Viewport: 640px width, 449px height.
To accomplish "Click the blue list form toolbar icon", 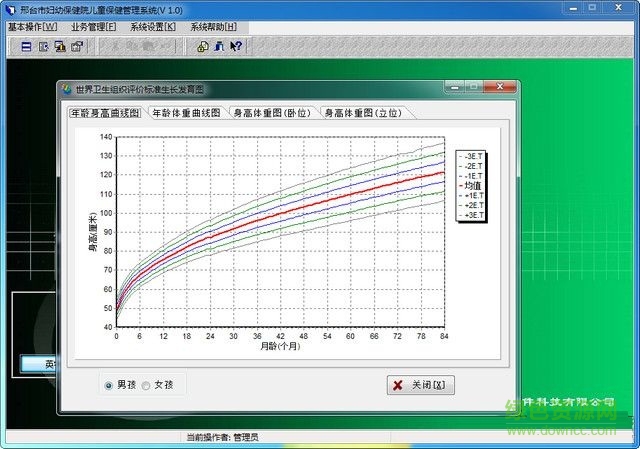I will click(x=26, y=47).
